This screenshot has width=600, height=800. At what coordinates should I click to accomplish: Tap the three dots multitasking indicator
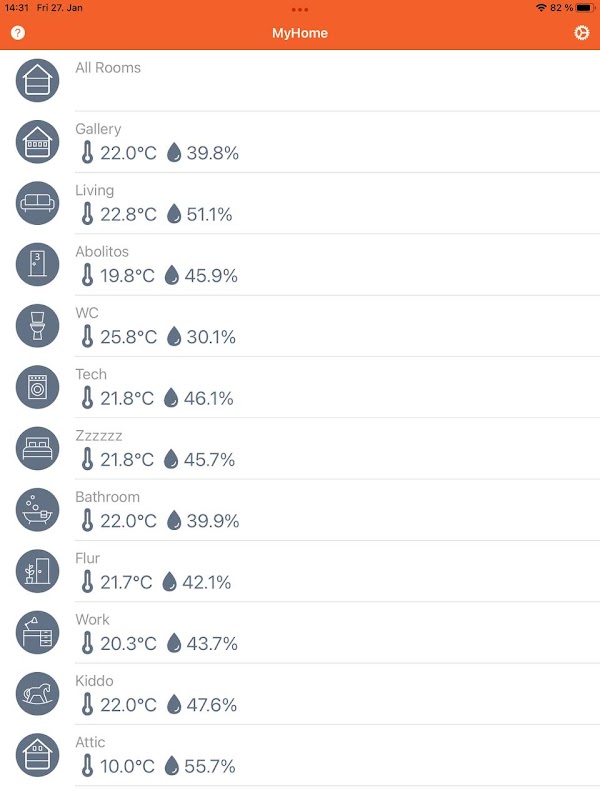(x=300, y=10)
